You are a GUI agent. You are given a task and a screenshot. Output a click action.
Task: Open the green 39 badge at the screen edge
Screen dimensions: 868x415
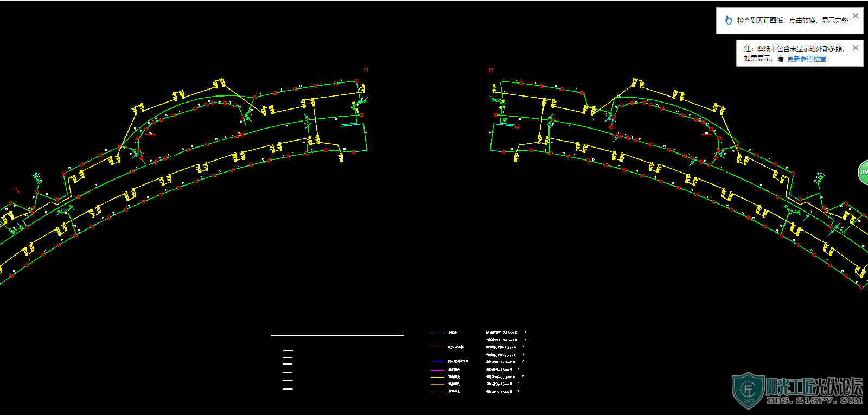pos(863,172)
